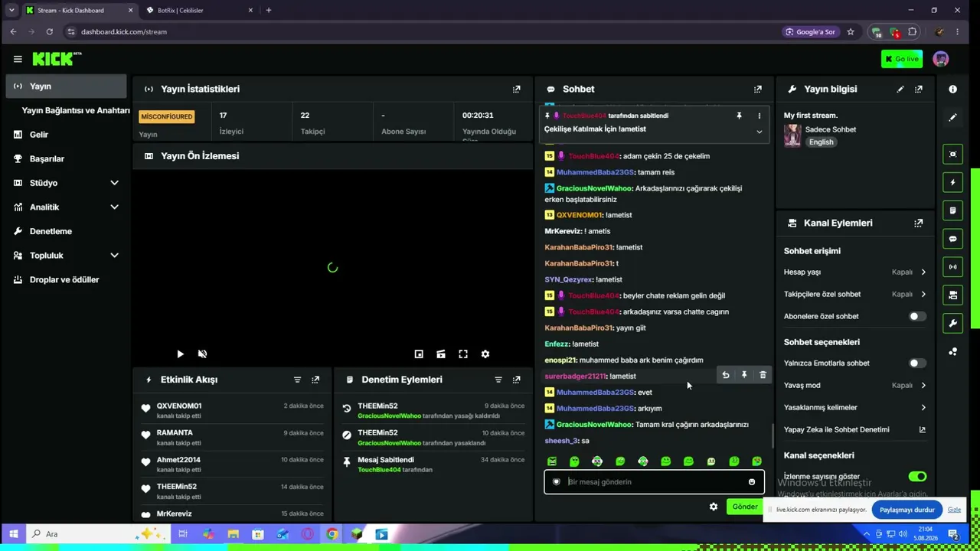Unmute the stream preview audio
The height and width of the screenshot is (551, 980).
(x=202, y=354)
